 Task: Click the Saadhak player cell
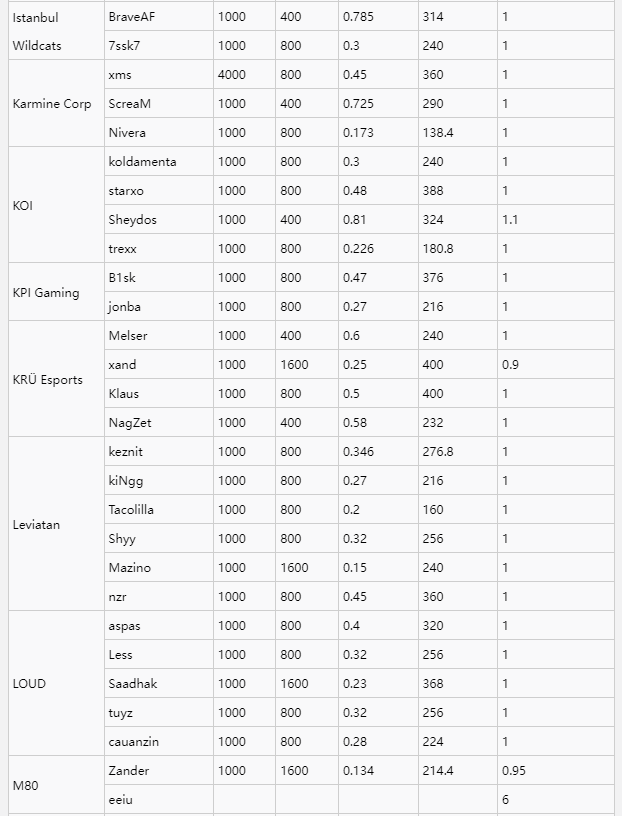pos(133,684)
